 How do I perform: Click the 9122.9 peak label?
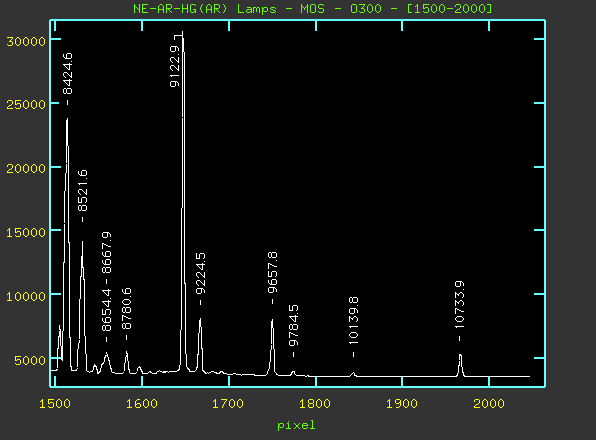[175, 66]
